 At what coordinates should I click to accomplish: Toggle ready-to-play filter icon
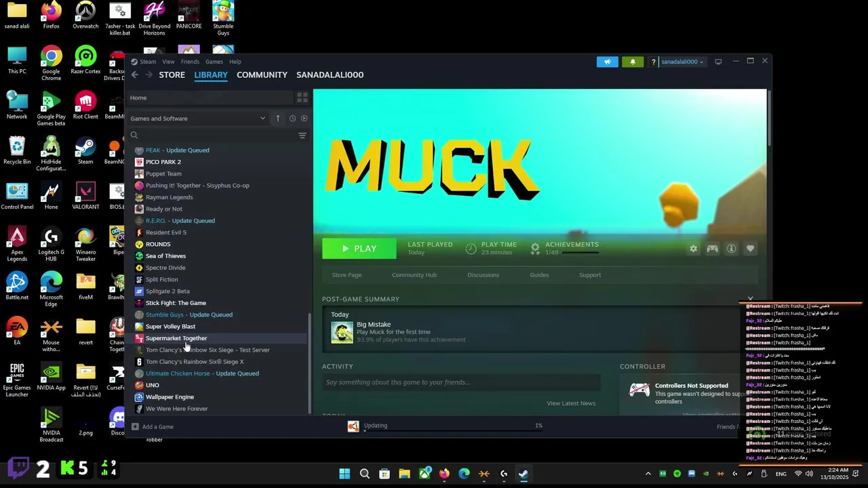pyautogui.click(x=304, y=119)
